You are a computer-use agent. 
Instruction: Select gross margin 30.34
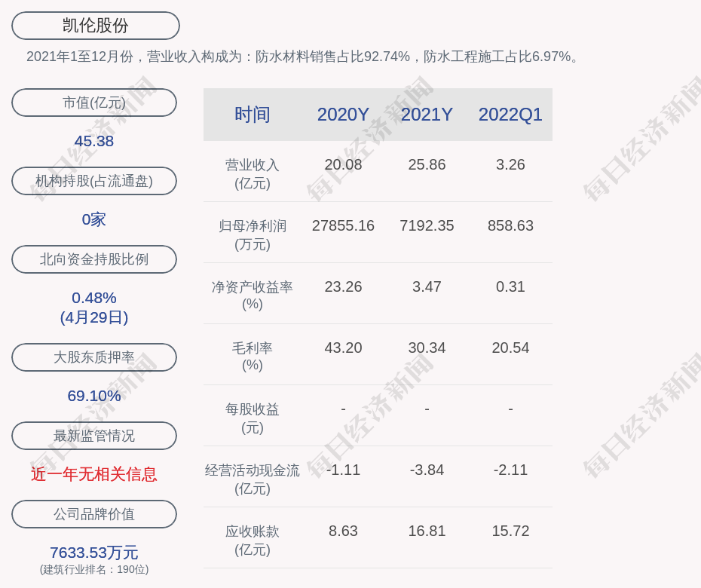[x=427, y=348]
